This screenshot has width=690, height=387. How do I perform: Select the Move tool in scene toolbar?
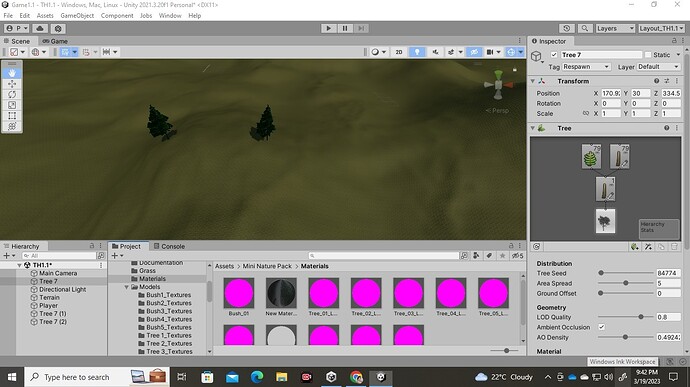pos(12,84)
